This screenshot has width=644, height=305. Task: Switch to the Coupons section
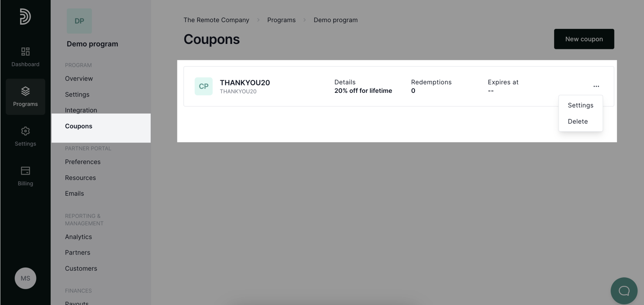[79, 126]
